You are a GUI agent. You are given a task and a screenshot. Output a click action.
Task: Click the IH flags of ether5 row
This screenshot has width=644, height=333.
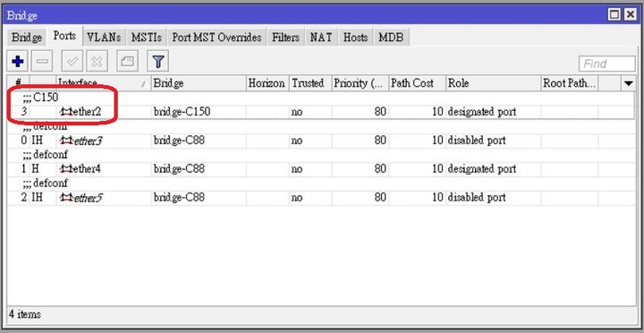[x=37, y=198]
